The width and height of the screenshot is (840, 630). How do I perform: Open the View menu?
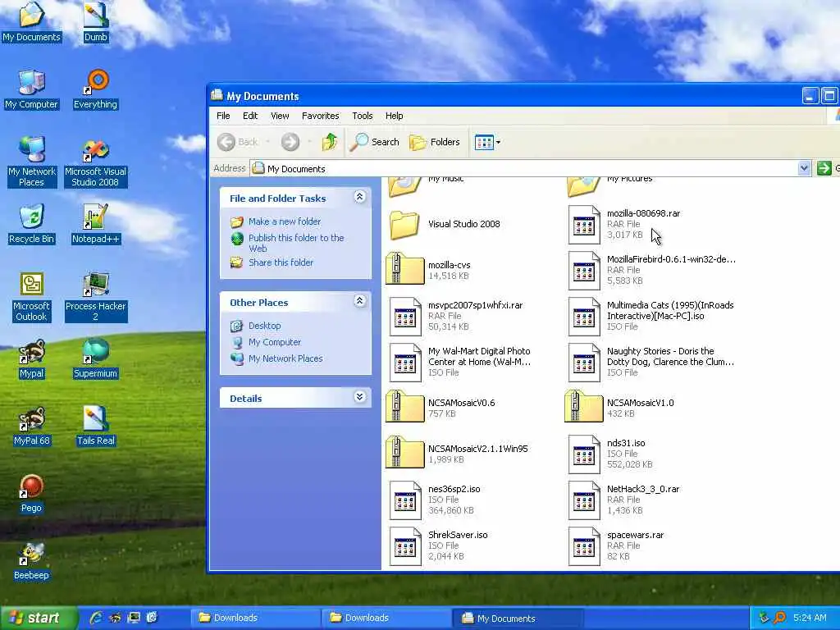[x=280, y=116]
